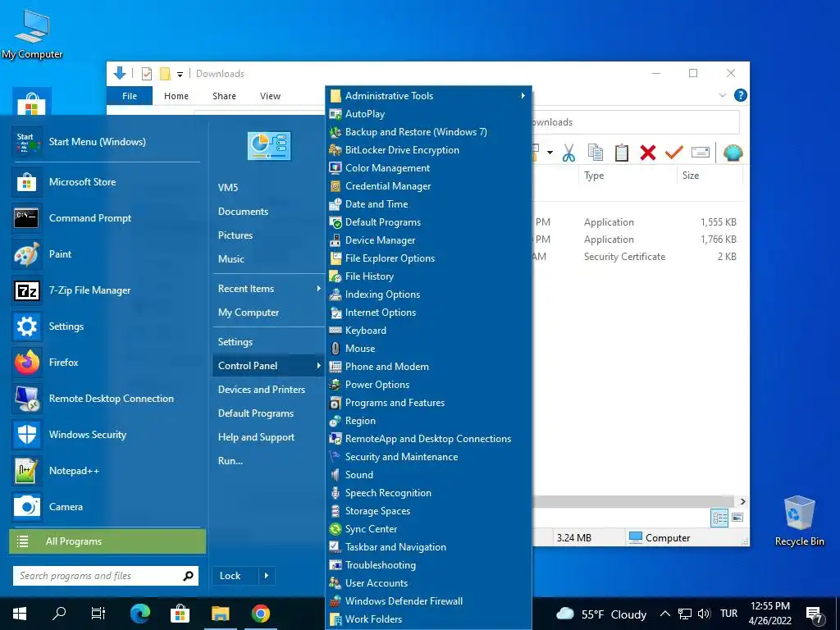Viewport: 840px width, 630px height.
Task: Open 7-Zip File Manager
Action: (x=106, y=290)
